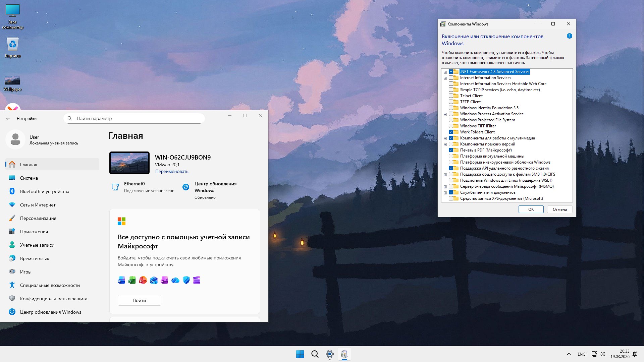Image resolution: width=644 pixels, height=362 pixels.
Task: Select Bluetooth и устройства in the sidebar
Action: (44, 191)
